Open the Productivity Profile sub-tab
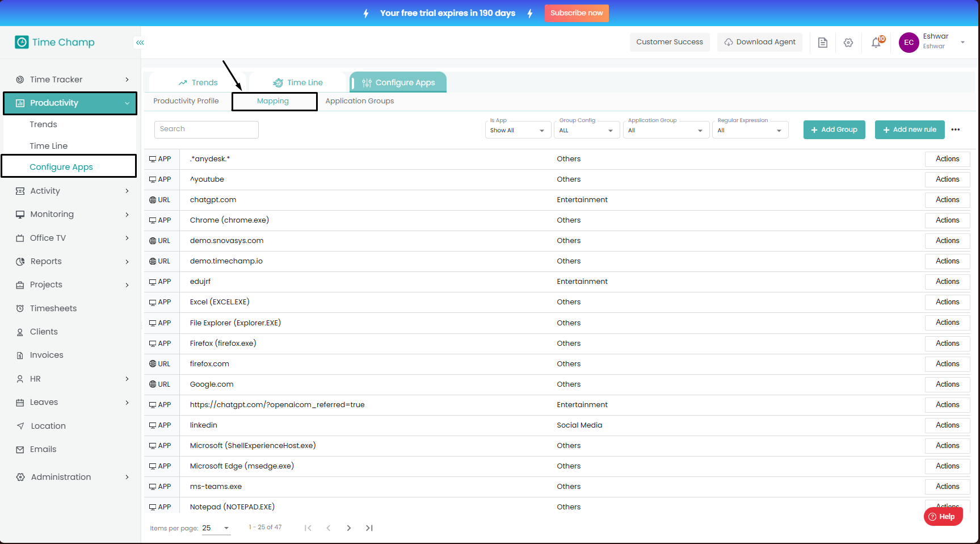The image size is (980, 544). click(x=186, y=101)
